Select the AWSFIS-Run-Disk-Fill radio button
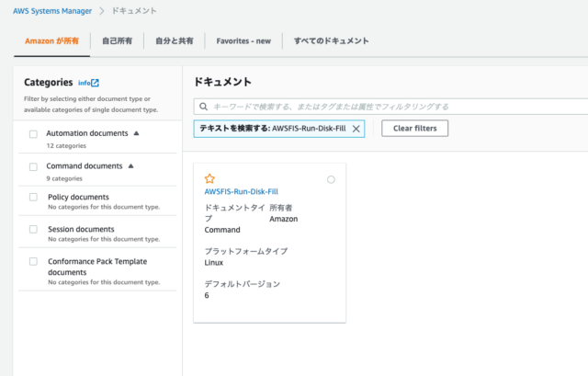This screenshot has width=588, height=376. tap(331, 179)
